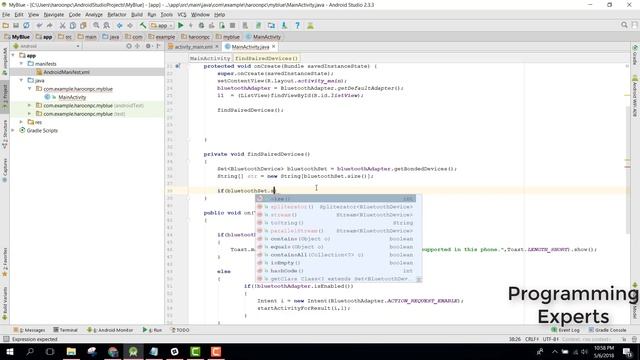
Task: Click the haroonpc breadcrumb
Action: pyautogui.click(x=196, y=37)
